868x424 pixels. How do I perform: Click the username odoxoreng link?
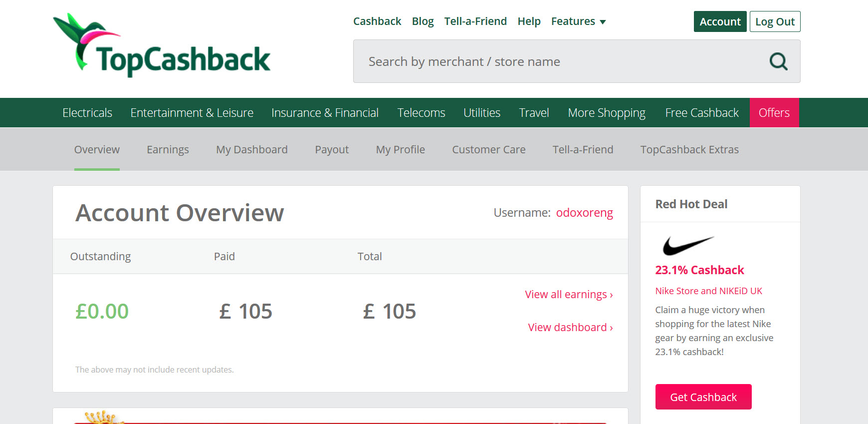click(x=584, y=213)
